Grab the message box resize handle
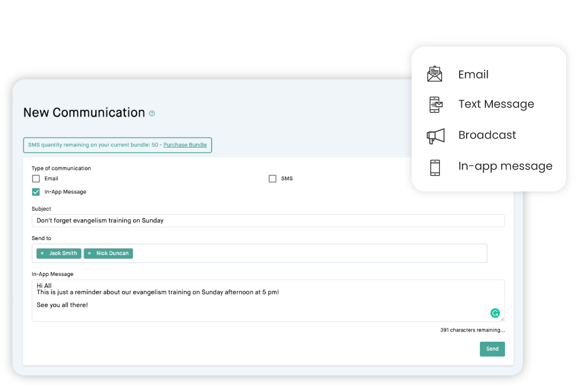This screenshot has width=588, height=385. click(x=502, y=319)
